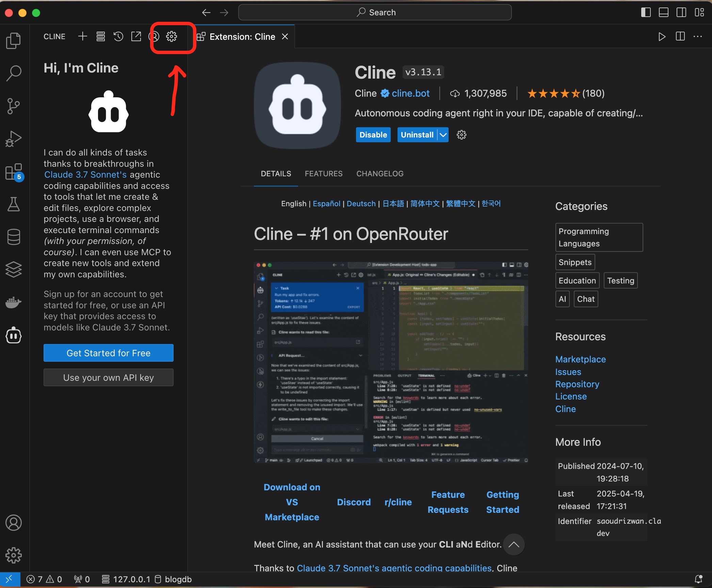
Task: Open the Docker view
Action: [x=14, y=302]
